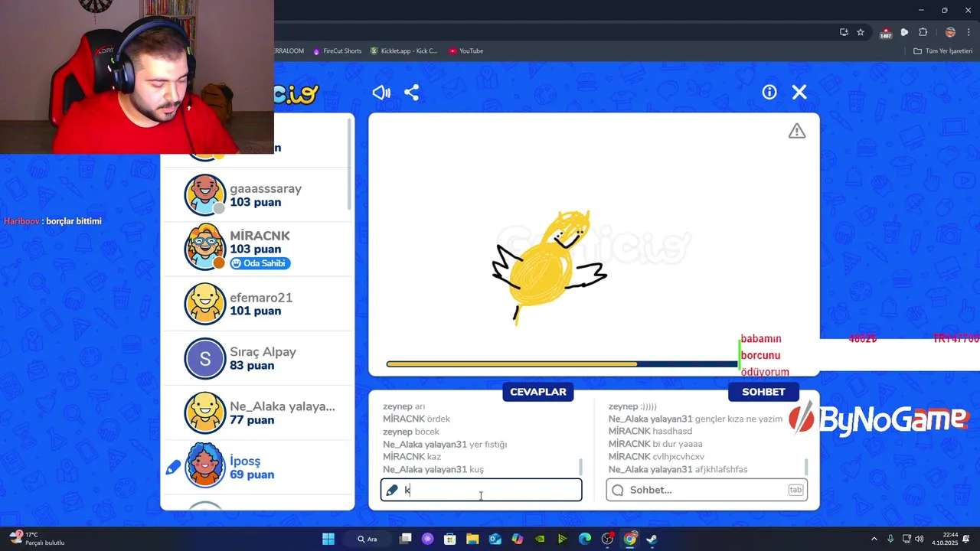Focus the answer guess input field

481,490
